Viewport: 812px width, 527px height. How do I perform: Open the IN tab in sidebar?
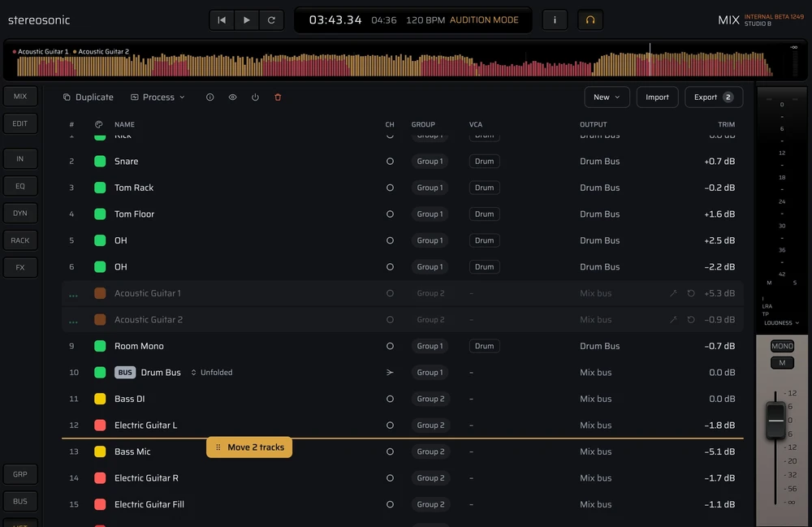(x=20, y=159)
